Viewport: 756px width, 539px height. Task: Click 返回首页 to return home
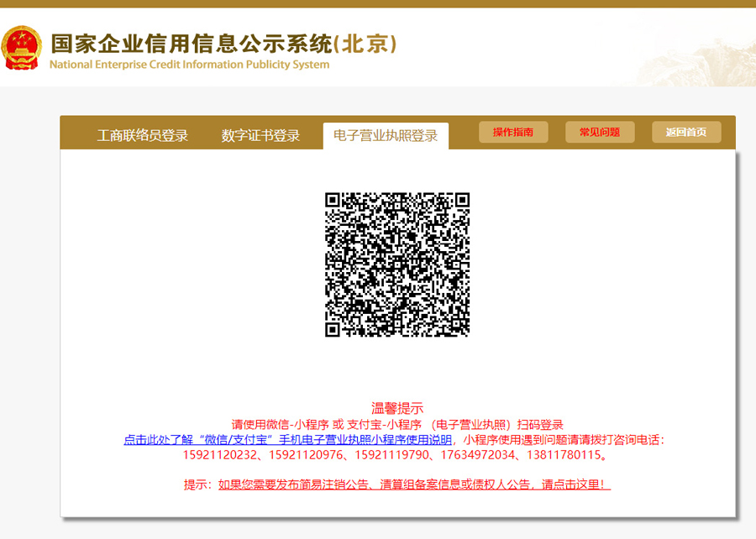pyautogui.click(x=686, y=132)
